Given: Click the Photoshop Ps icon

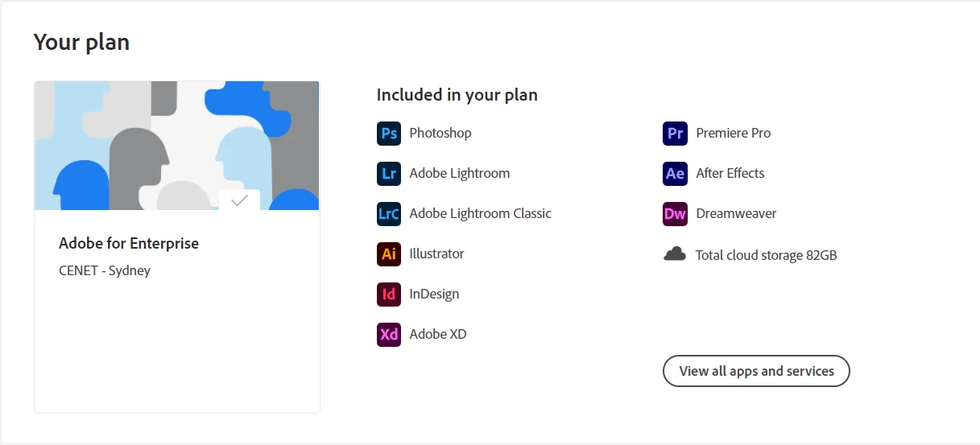Looking at the screenshot, I should [389, 133].
